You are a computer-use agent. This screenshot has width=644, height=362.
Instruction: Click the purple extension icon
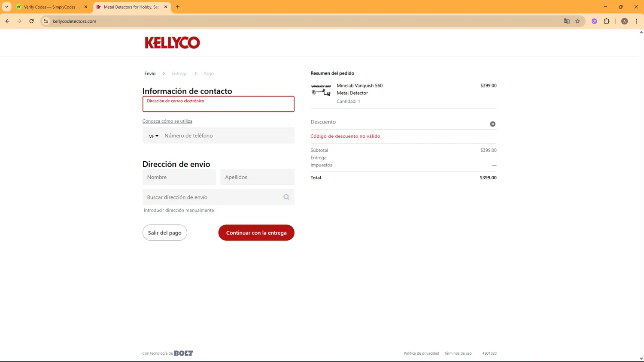tap(594, 21)
